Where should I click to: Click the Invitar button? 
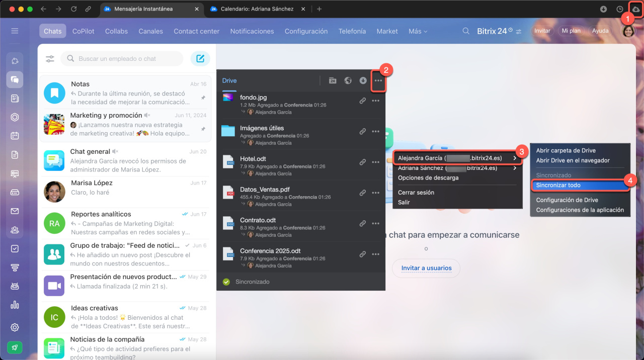(x=542, y=31)
